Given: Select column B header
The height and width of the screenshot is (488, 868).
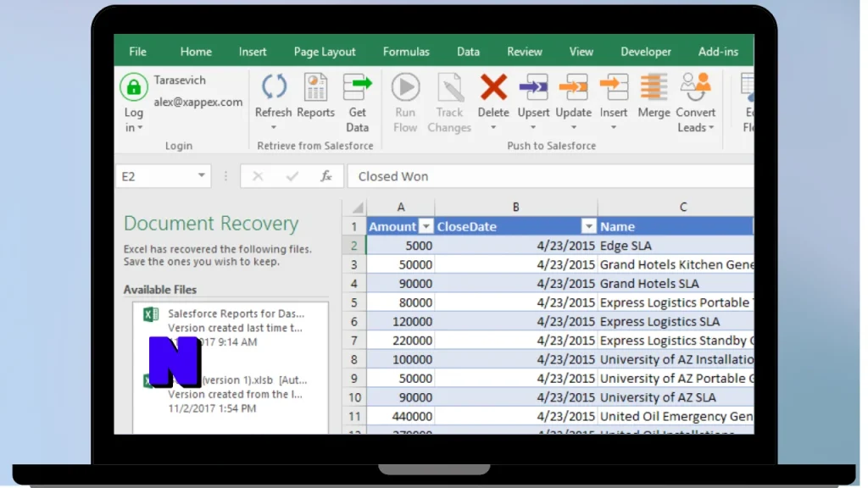Looking at the screenshot, I should pyautogui.click(x=516, y=207).
